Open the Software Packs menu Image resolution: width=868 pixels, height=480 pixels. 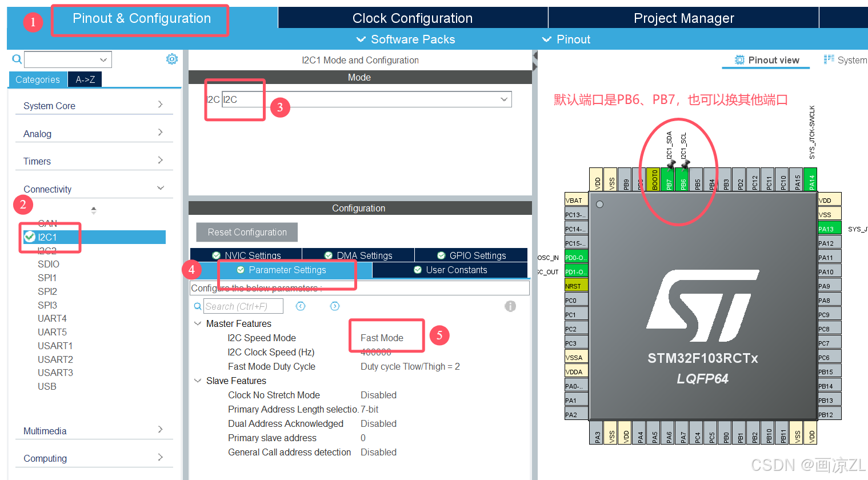[406, 39]
